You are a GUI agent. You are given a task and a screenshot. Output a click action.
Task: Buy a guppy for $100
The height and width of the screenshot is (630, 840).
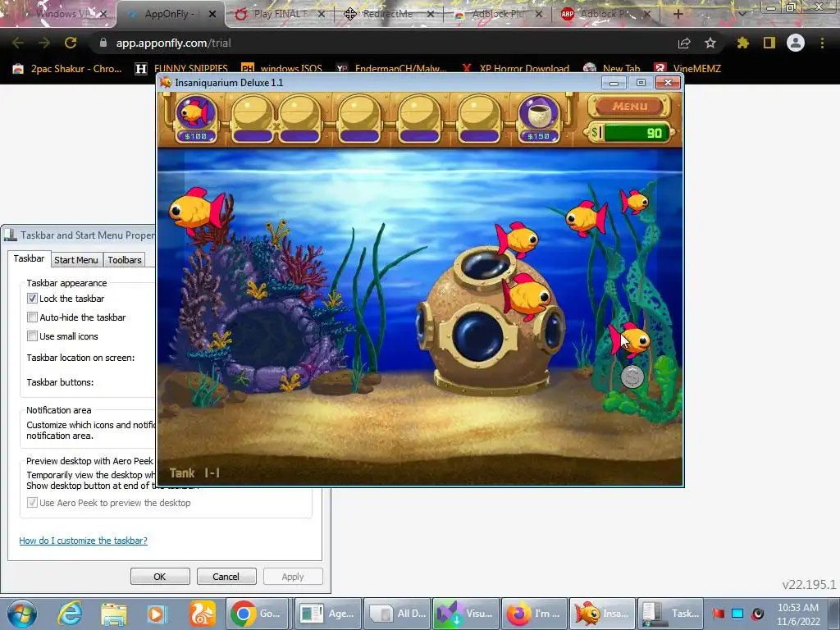pyautogui.click(x=195, y=118)
